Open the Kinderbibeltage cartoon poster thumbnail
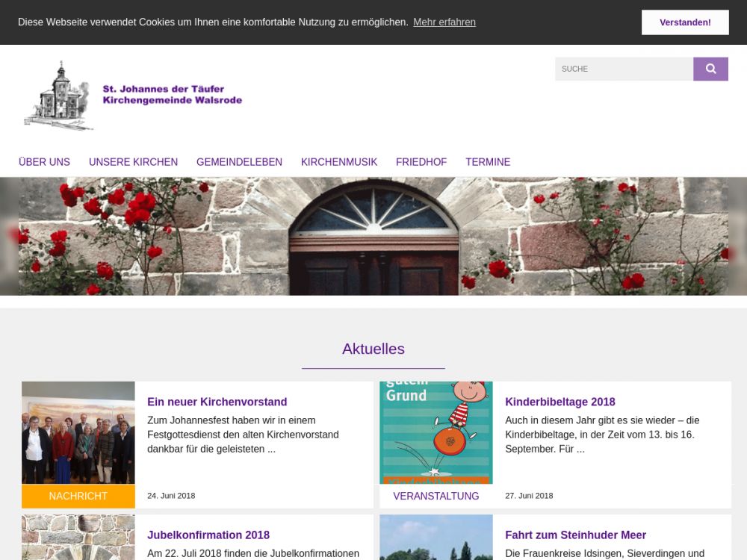The height and width of the screenshot is (560, 747). pyautogui.click(x=436, y=432)
